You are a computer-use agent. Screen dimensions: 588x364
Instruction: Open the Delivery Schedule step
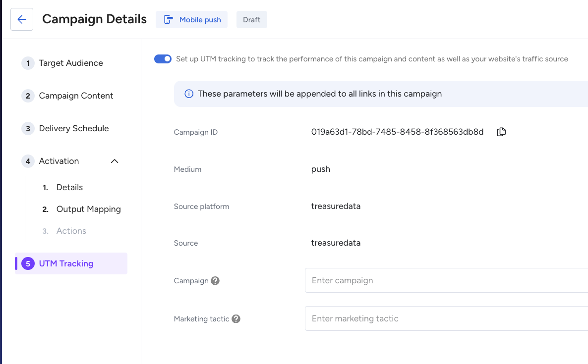pos(74,129)
